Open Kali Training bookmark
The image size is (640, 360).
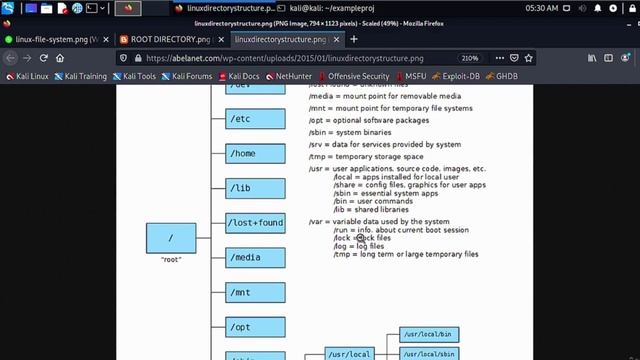click(x=80, y=76)
